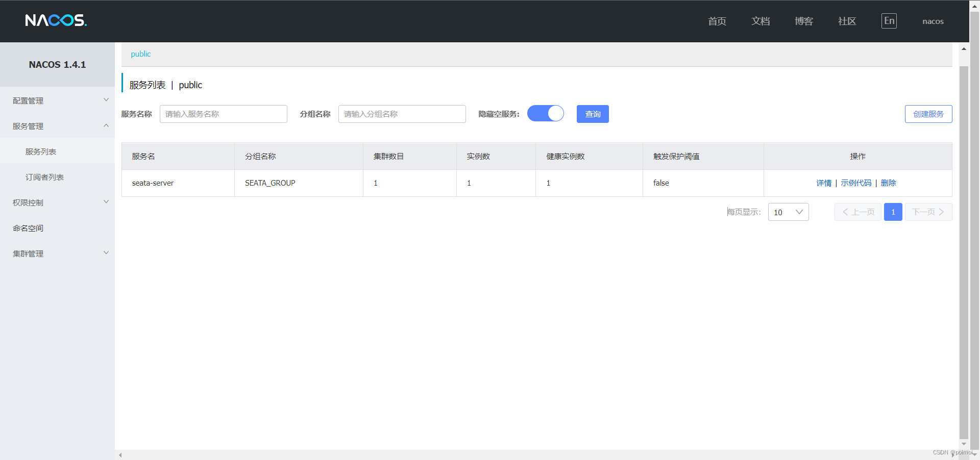Screen dimensions: 980x460
Task: Open 文档 in top navigation
Action: [x=761, y=21]
